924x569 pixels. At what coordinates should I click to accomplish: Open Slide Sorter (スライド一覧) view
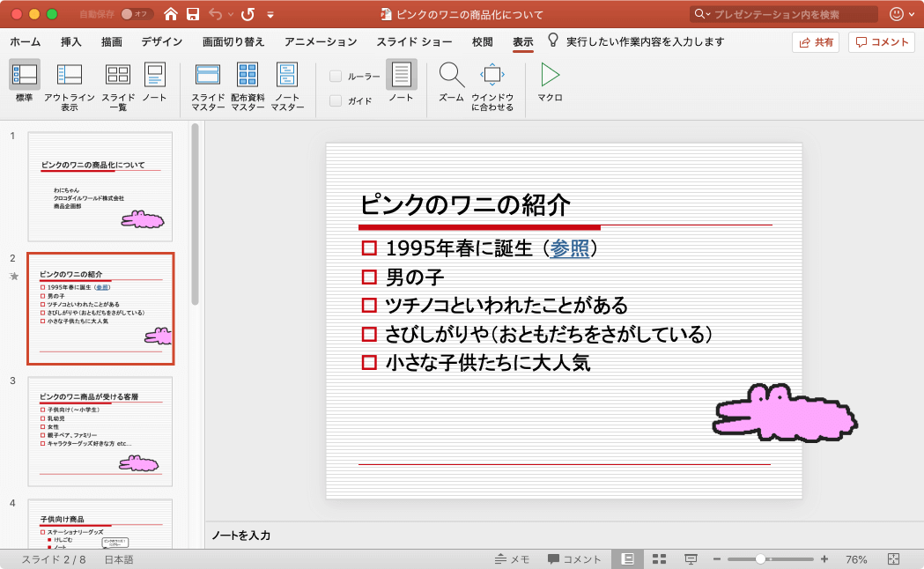pos(118,85)
